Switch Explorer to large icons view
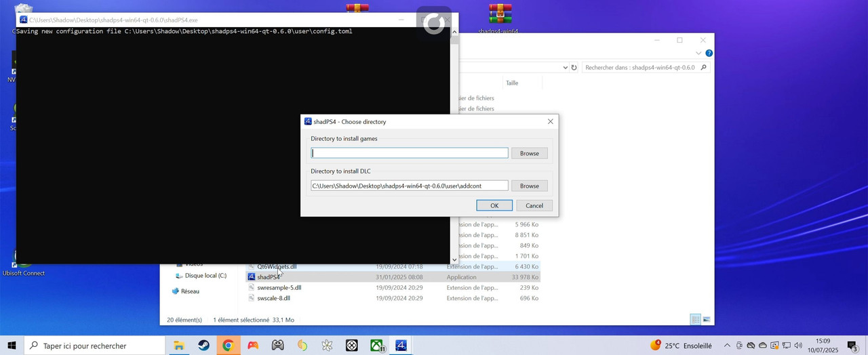The image size is (868, 355). point(707,319)
